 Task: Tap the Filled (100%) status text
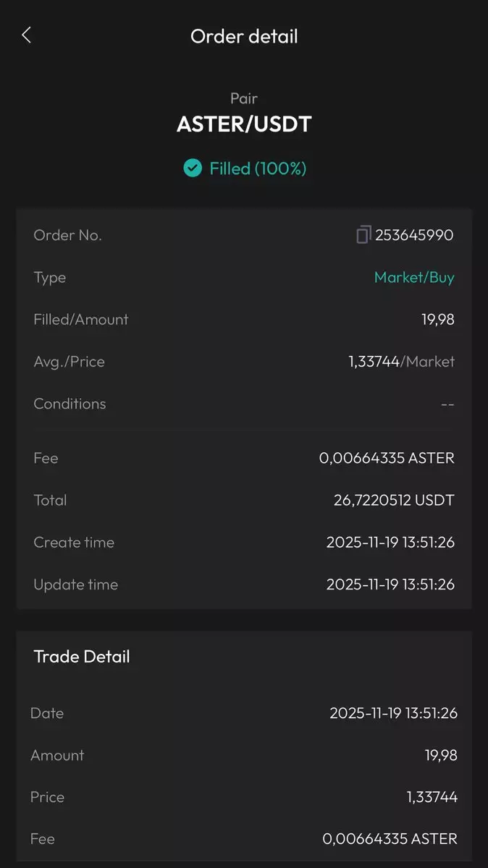point(258,169)
